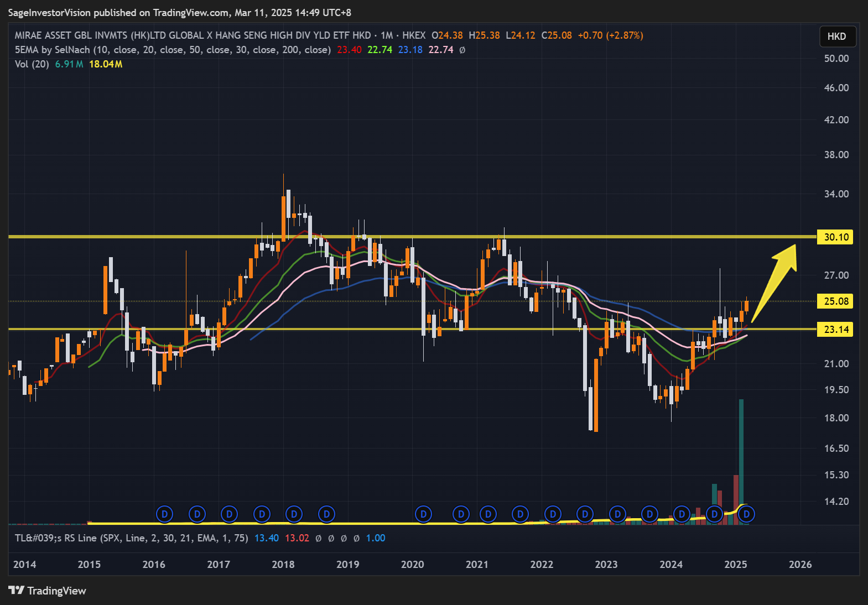
Task: Click the 1M timeframe label
Action: pos(386,35)
